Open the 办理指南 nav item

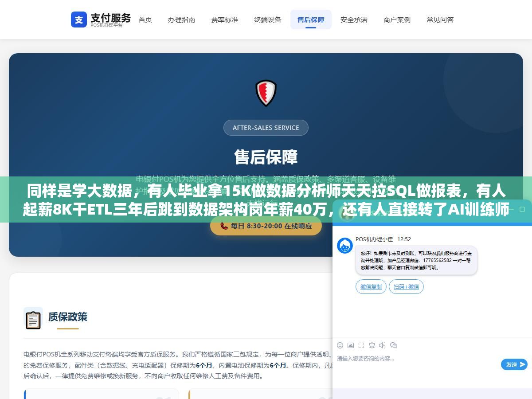click(x=181, y=20)
